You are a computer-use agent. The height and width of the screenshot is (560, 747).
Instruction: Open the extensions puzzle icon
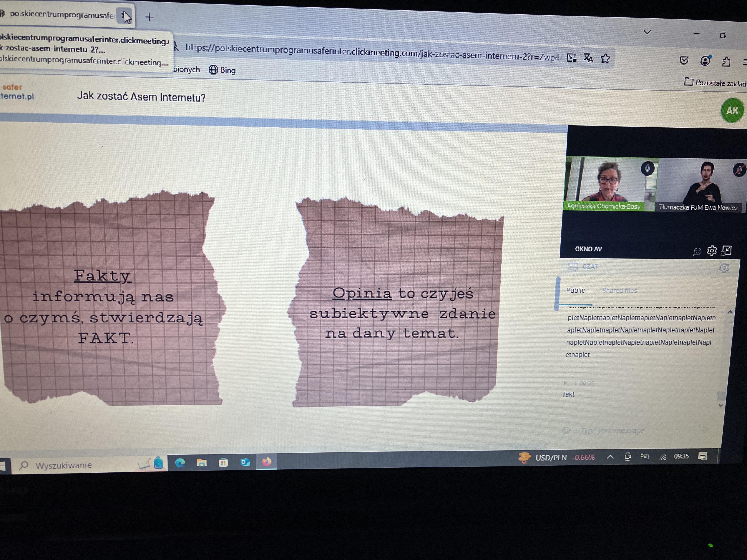click(x=726, y=62)
